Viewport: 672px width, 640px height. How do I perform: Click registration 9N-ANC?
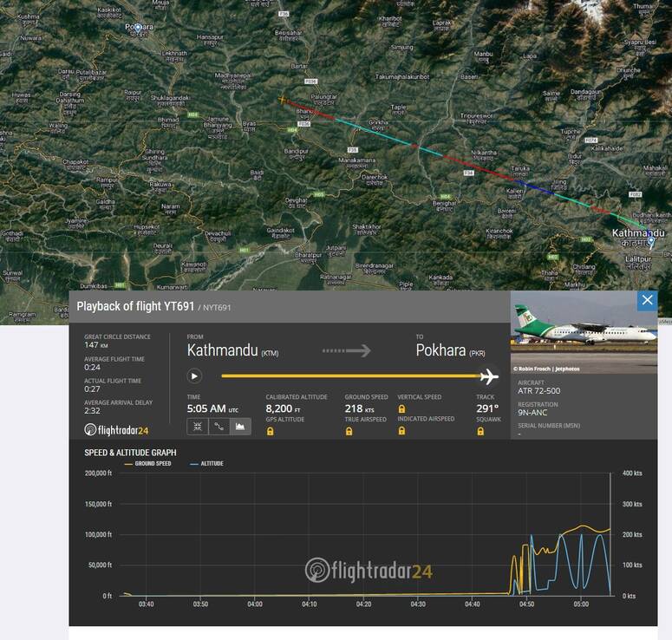coord(532,413)
